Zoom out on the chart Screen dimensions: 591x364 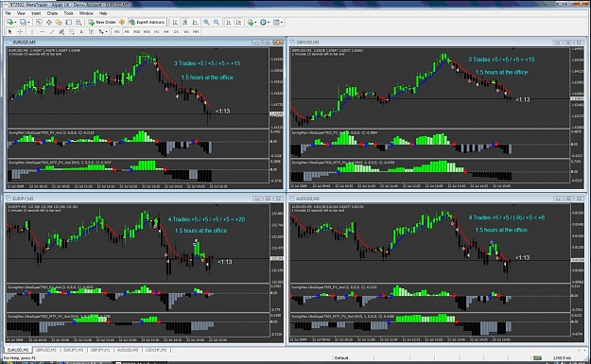(217, 23)
